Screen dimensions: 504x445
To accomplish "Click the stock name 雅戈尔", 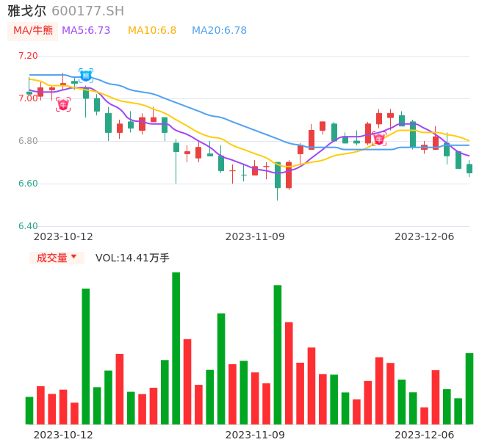I will pos(27,11).
